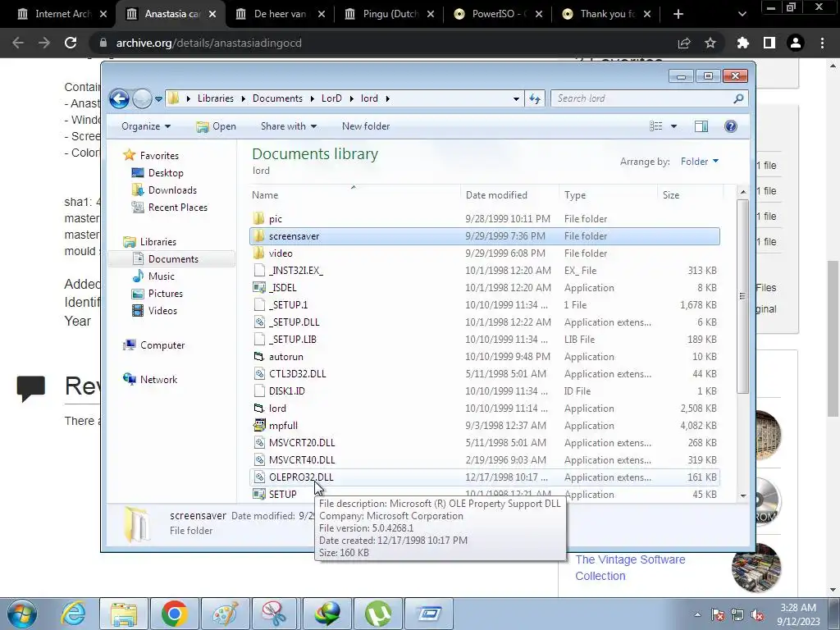The width and height of the screenshot is (840, 630).
Task: Open uTorrent from the taskbar
Action: 378,614
